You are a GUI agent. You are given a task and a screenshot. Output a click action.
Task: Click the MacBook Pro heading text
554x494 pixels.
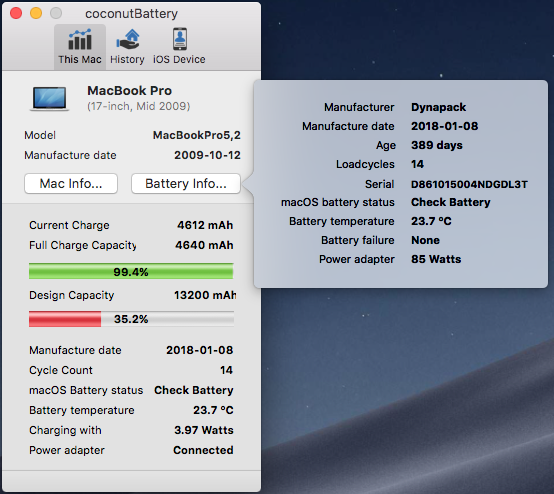[129, 90]
